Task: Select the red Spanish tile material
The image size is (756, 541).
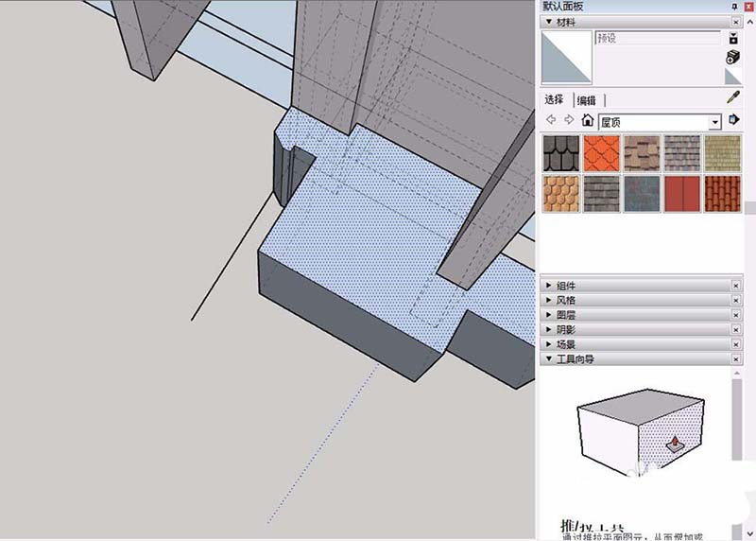Action: pyautogui.click(x=722, y=194)
